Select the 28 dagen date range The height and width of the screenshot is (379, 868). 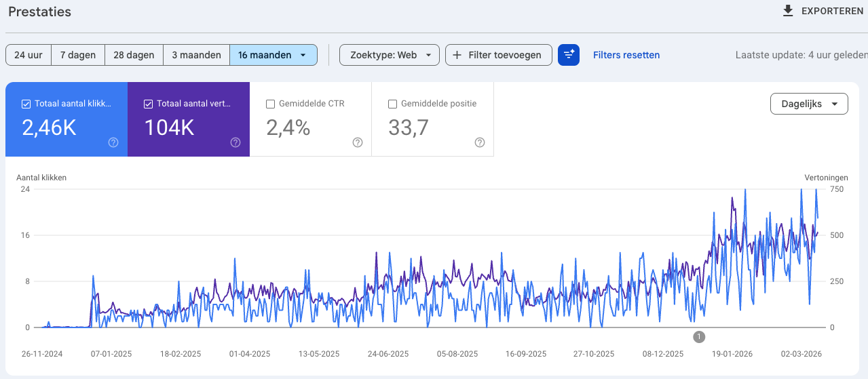134,55
